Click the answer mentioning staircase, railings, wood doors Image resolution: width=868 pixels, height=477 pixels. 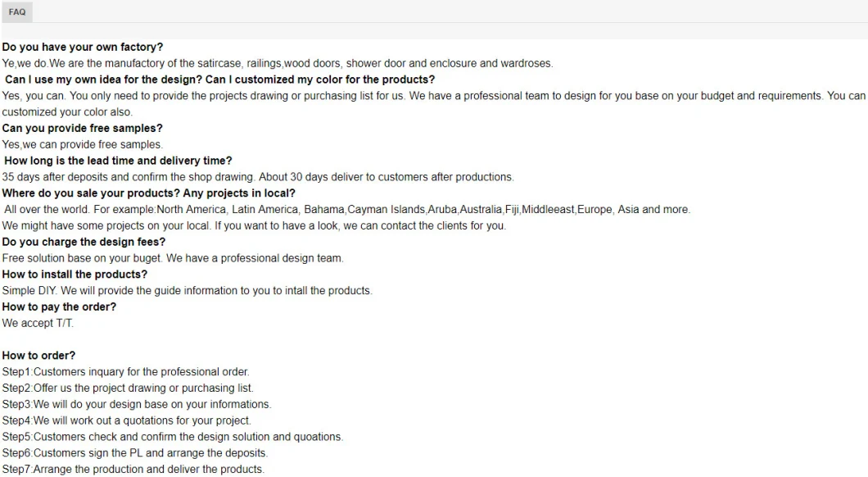[277, 63]
